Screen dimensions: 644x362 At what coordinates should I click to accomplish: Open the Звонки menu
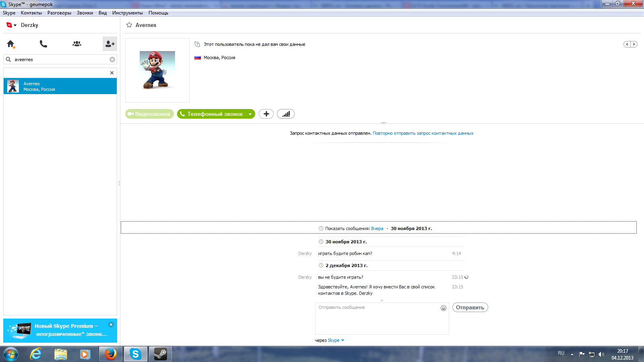85,13
